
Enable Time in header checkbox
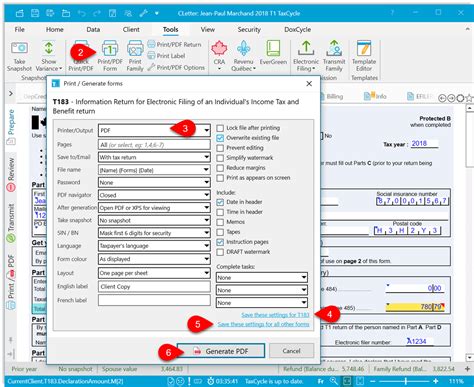pyautogui.click(x=220, y=212)
